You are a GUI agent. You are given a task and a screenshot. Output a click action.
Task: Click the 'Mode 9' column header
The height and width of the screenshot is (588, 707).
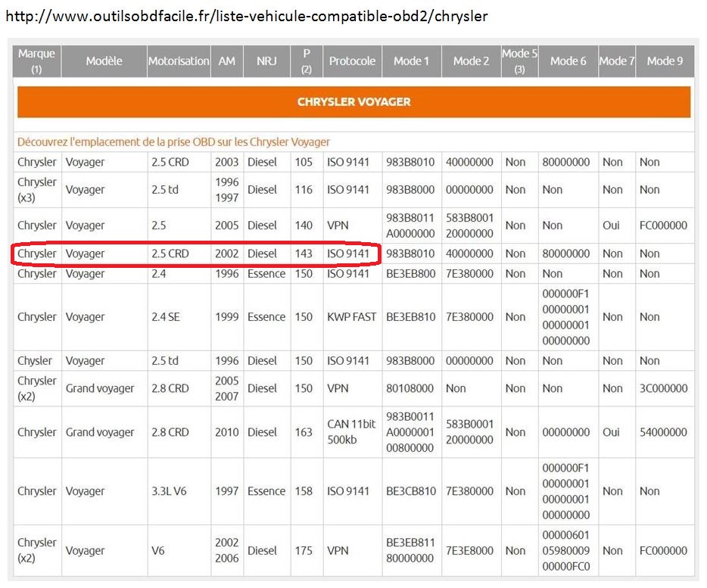[x=665, y=61]
